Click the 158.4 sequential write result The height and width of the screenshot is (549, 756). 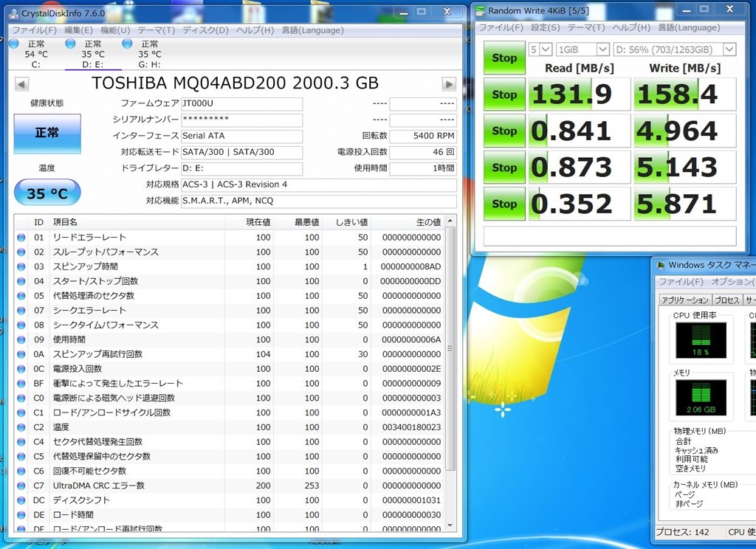click(685, 94)
